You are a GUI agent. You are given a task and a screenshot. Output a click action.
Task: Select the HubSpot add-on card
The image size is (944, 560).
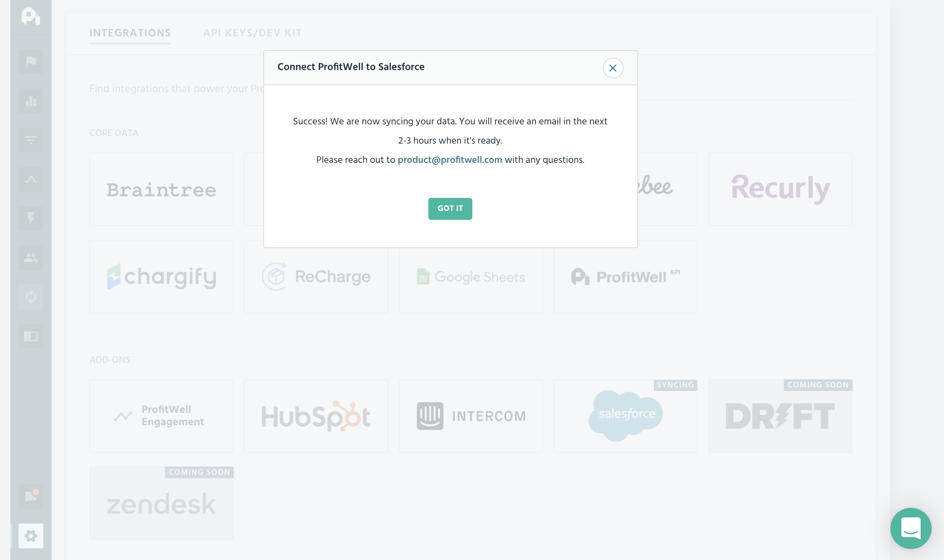pyautogui.click(x=316, y=416)
